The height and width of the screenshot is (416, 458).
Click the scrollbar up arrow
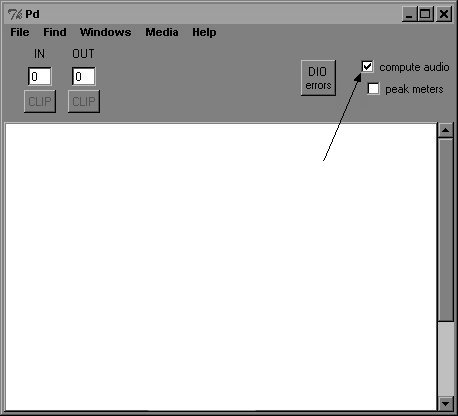pos(446,130)
